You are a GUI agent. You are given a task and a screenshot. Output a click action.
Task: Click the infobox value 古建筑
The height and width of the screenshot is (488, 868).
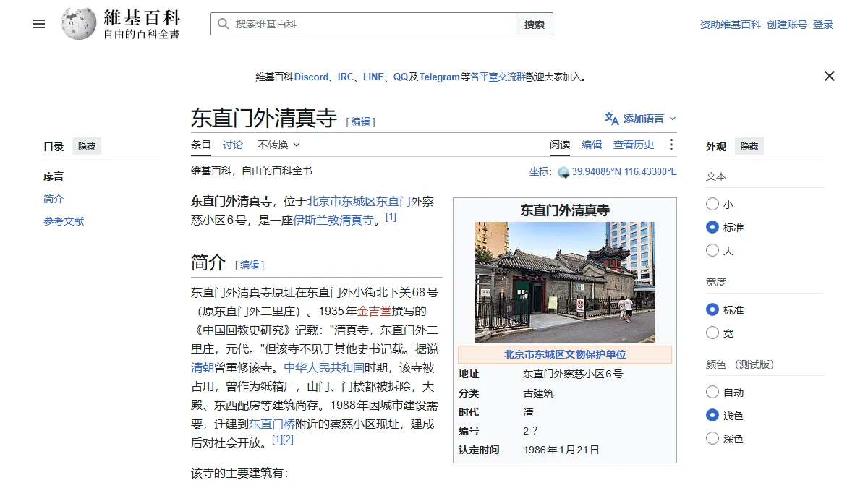pos(538,393)
